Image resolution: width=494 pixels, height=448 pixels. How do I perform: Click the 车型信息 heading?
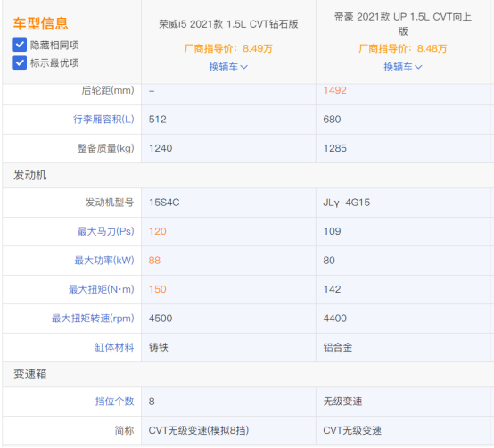(x=41, y=23)
